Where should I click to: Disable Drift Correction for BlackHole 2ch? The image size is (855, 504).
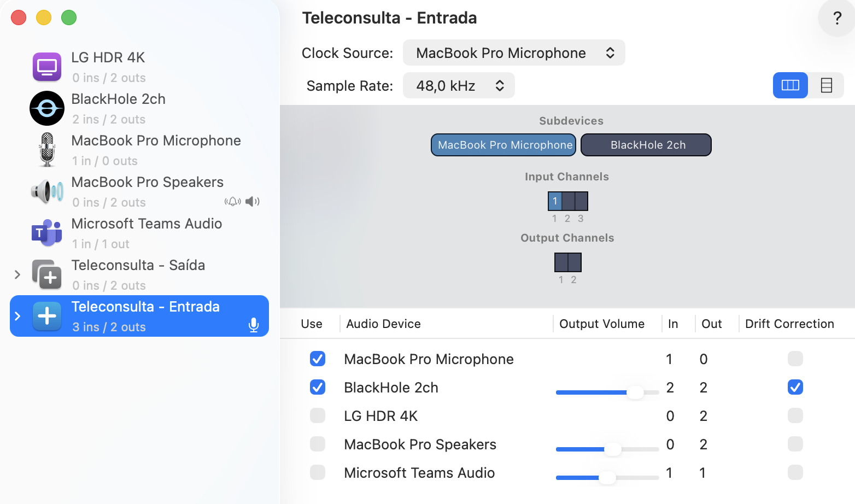click(x=795, y=387)
